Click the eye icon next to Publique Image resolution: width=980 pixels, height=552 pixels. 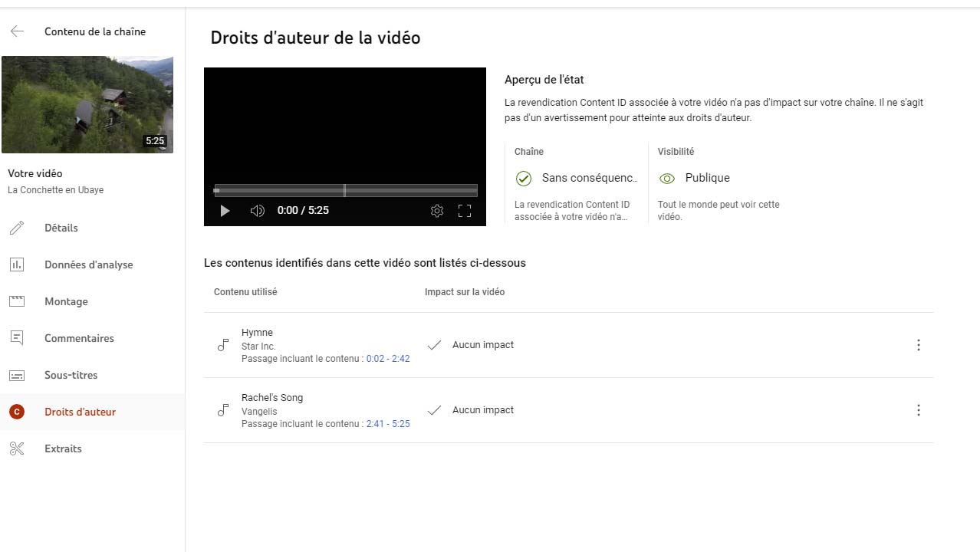(667, 178)
